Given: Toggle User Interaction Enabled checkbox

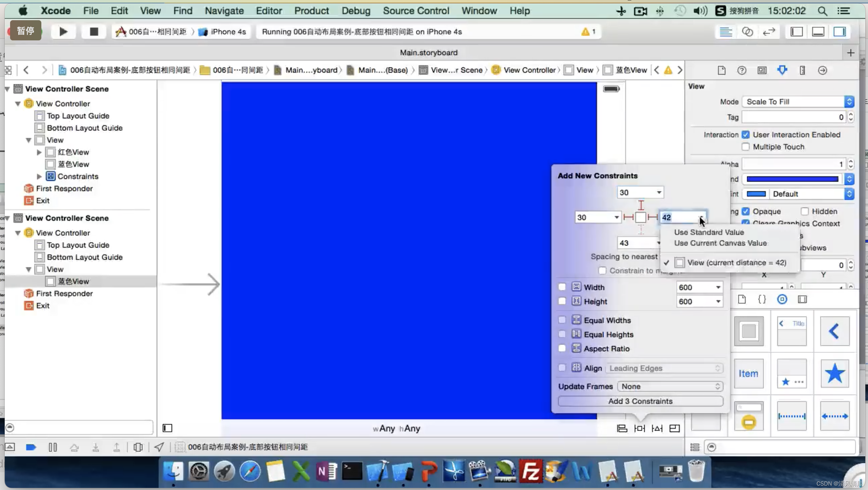Looking at the screenshot, I should tap(746, 134).
